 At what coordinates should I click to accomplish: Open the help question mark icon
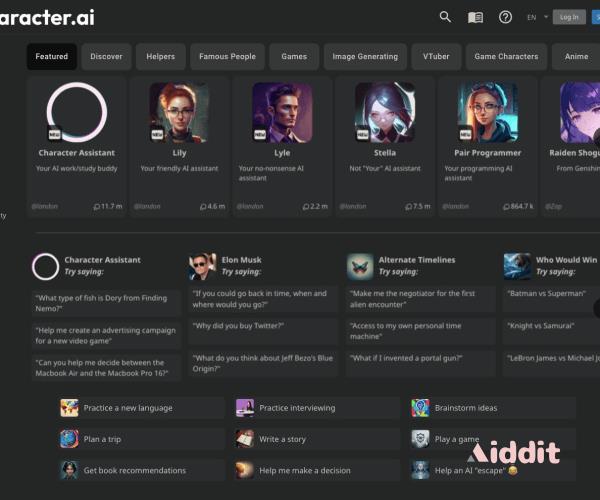[x=505, y=17]
